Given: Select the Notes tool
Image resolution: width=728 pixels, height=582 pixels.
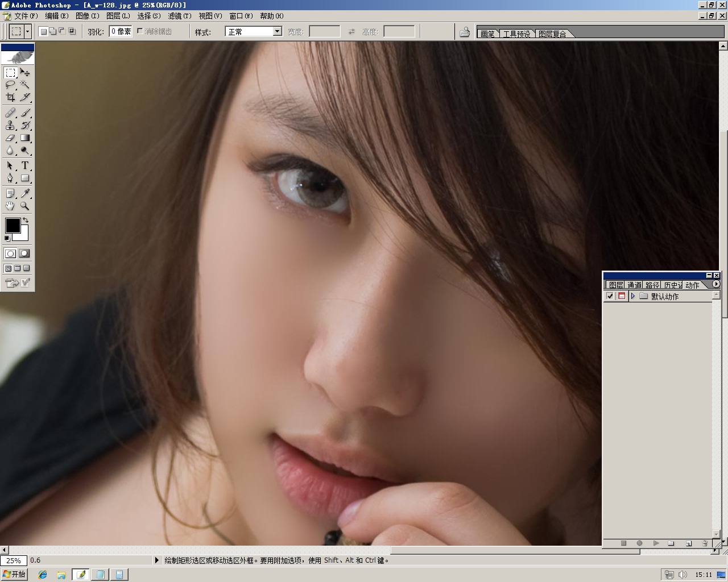Looking at the screenshot, I should click(10, 194).
